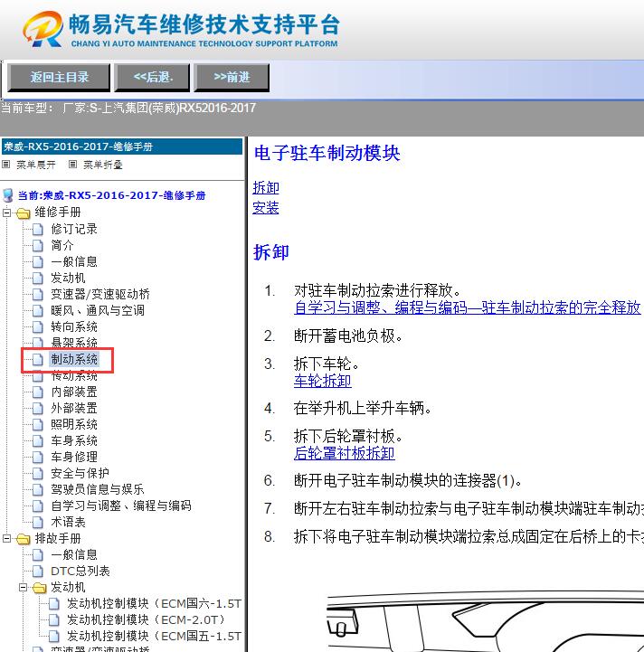Click the page icon beside 照明系统
The height and width of the screenshot is (652, 644).
coord(38,424)
